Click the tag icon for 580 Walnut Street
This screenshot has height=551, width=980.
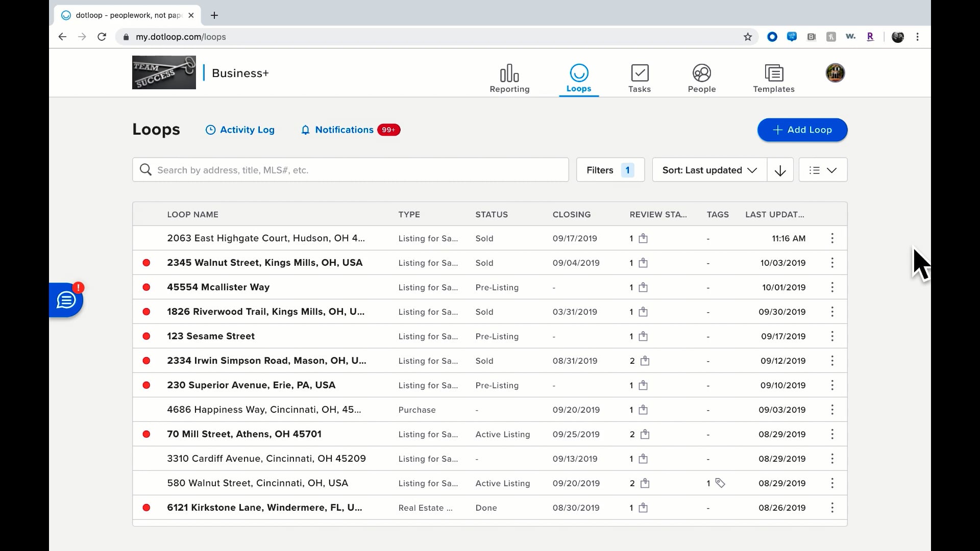pyautogui.click(x=720, y=483)
